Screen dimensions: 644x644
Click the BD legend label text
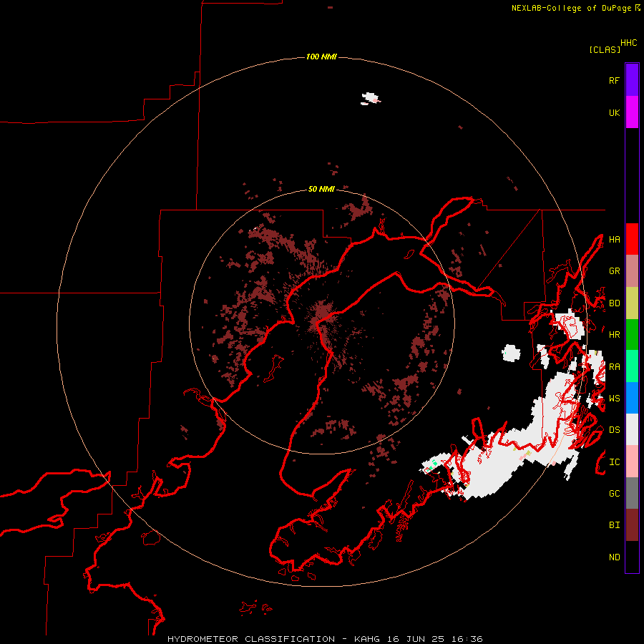[x=614, y=303]
